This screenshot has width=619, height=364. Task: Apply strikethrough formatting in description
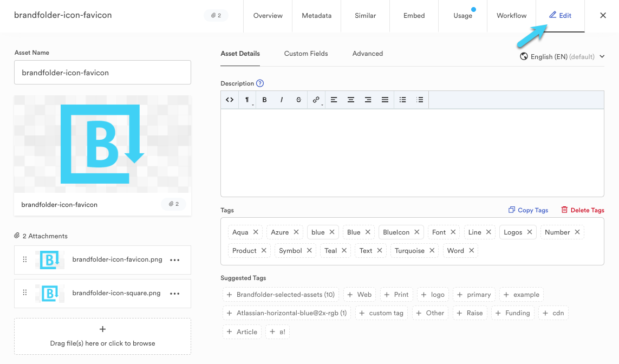(x=298, y=100)
